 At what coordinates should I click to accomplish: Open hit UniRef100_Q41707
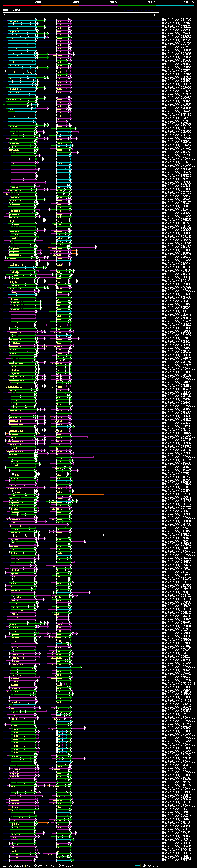point(177,20)
